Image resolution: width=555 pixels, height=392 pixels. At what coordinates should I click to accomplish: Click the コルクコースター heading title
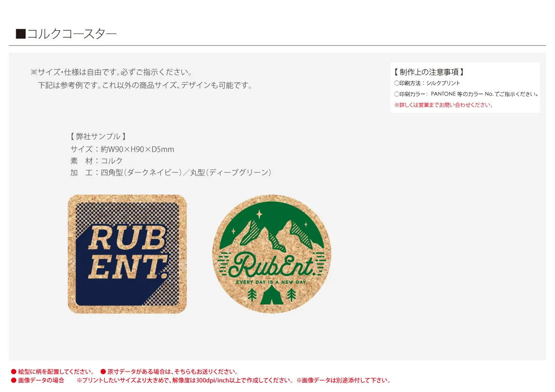pos(71,34)
